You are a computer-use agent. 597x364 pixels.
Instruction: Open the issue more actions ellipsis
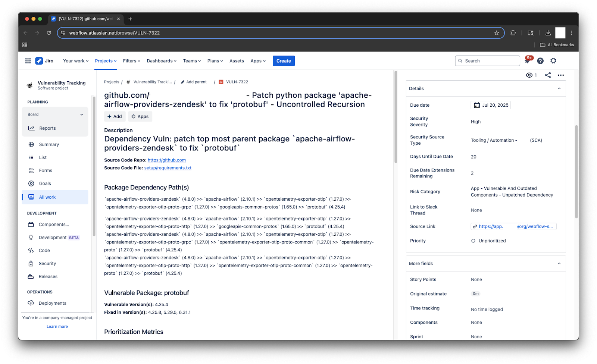561,75
